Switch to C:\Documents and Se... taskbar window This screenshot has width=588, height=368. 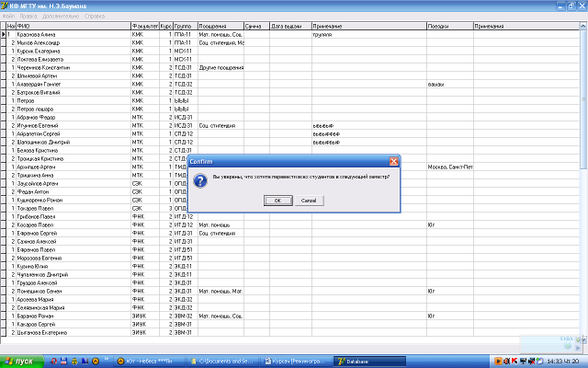[222, 362]
